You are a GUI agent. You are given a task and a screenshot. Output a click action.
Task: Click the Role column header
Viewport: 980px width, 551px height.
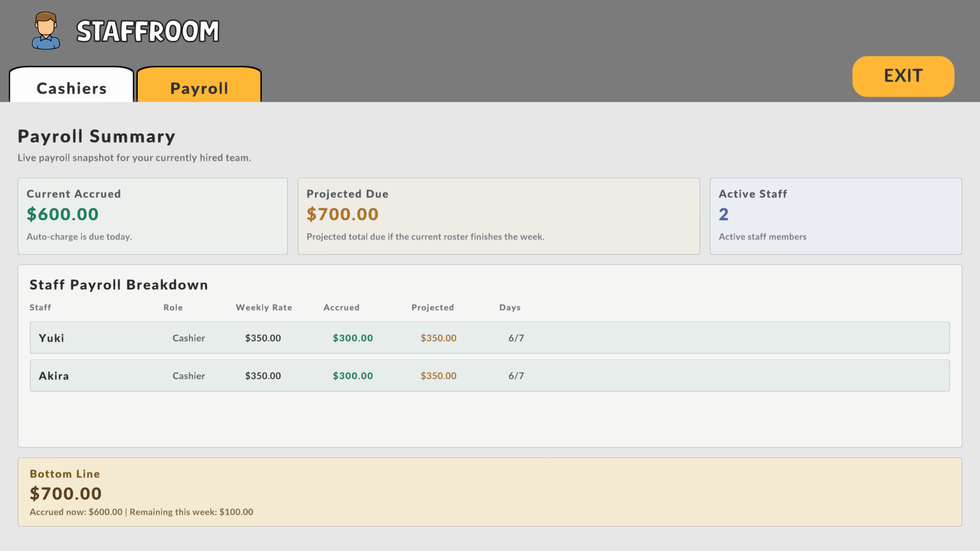[x=173, y=308]
